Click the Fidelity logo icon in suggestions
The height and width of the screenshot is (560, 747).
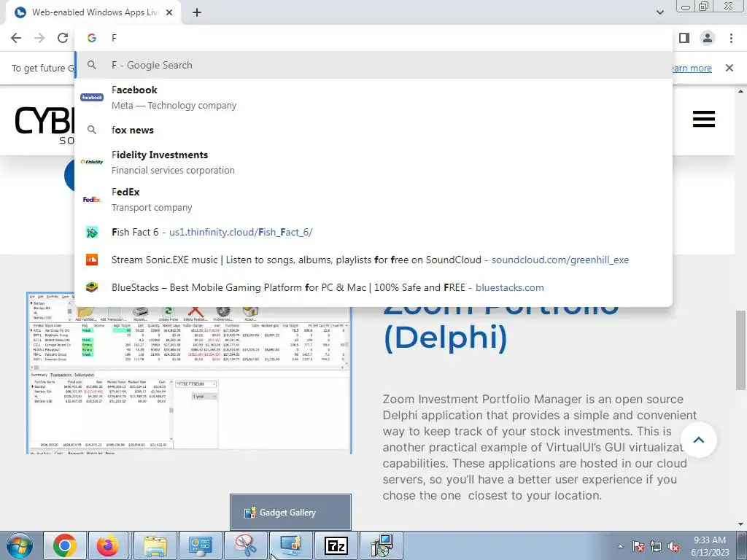[92, 163]
